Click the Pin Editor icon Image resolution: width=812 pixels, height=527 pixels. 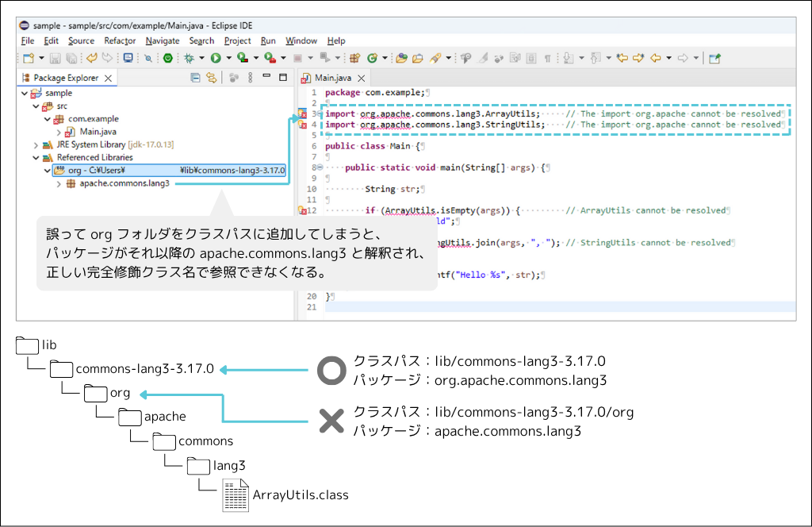(x=714, y=58)
